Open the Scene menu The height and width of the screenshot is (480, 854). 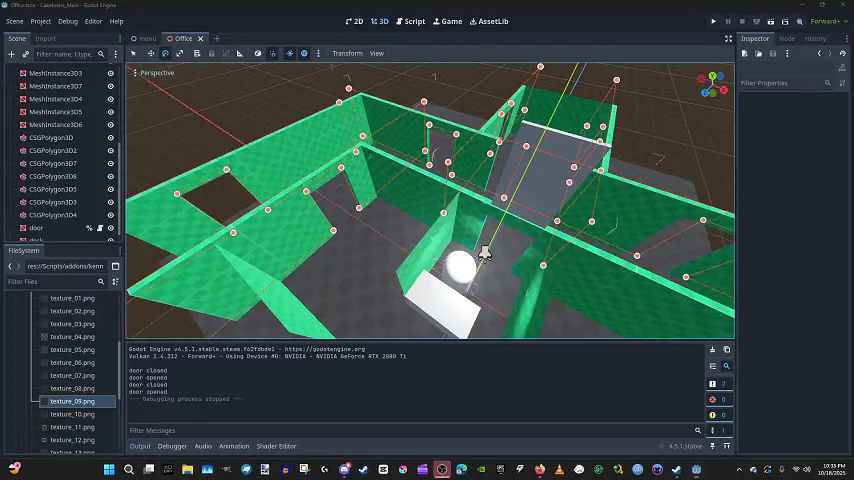click(15, 21)
